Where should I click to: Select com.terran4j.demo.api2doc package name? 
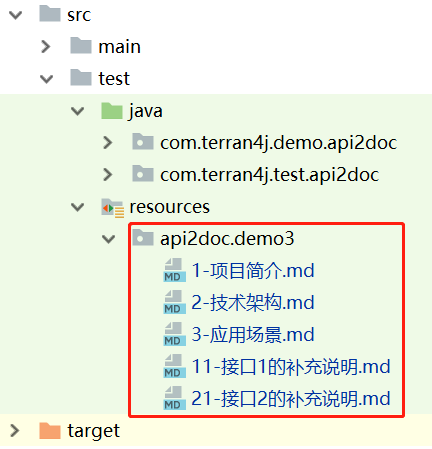[x=279, y=143]
